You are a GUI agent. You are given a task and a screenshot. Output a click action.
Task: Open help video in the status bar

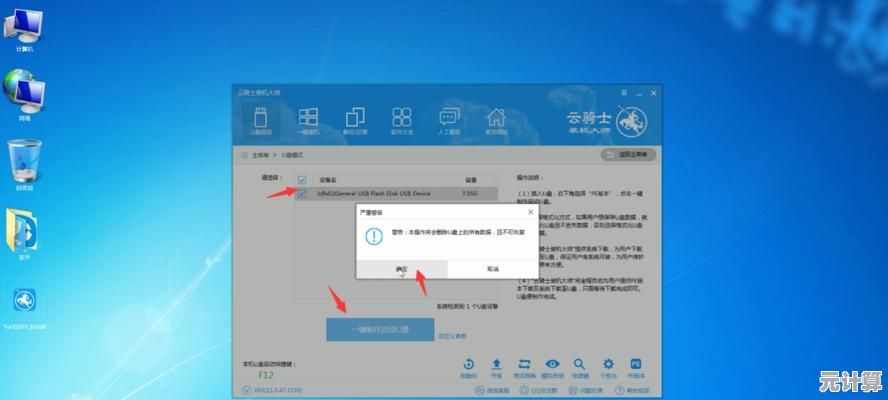click(x=631, y=390)
